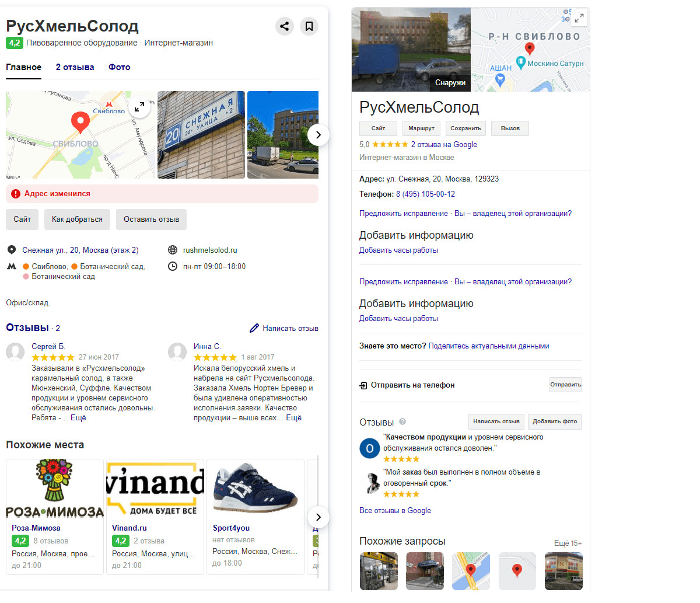Image resolution: width=700 pixels, height=603 pixels.
Task: Click the Сохранить button
Action: (x=466, y=128)
